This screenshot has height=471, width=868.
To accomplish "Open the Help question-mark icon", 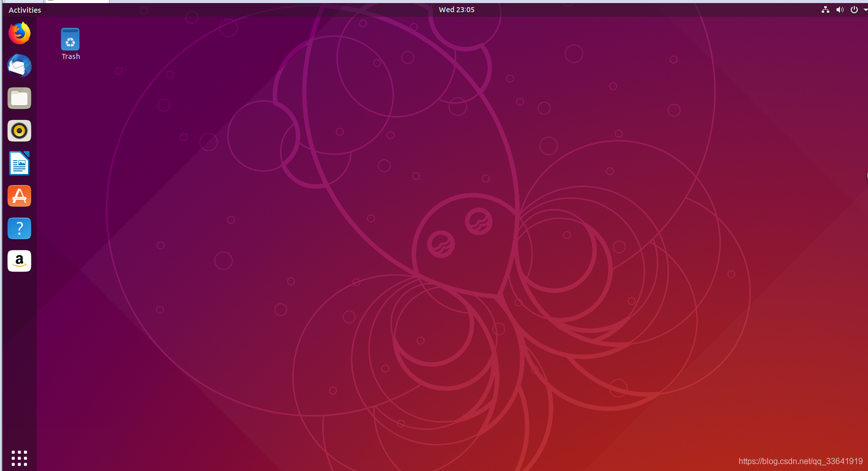I will (x=19, y=228).
